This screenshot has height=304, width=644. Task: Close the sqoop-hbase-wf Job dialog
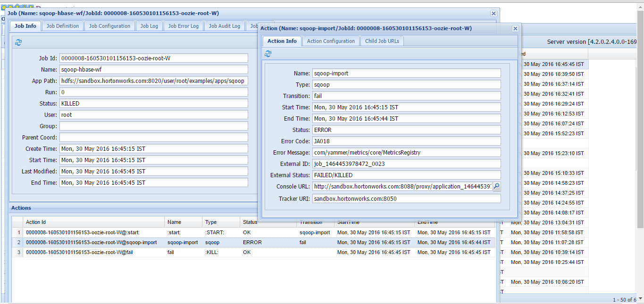(x=493, y=14)
